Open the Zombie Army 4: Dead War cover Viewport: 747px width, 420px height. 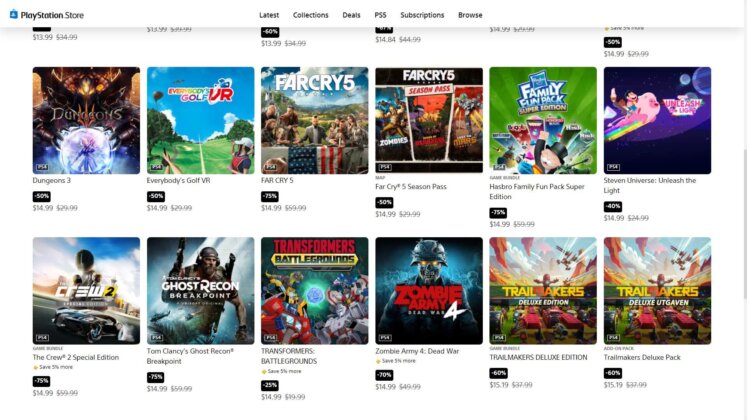[429, 291]
